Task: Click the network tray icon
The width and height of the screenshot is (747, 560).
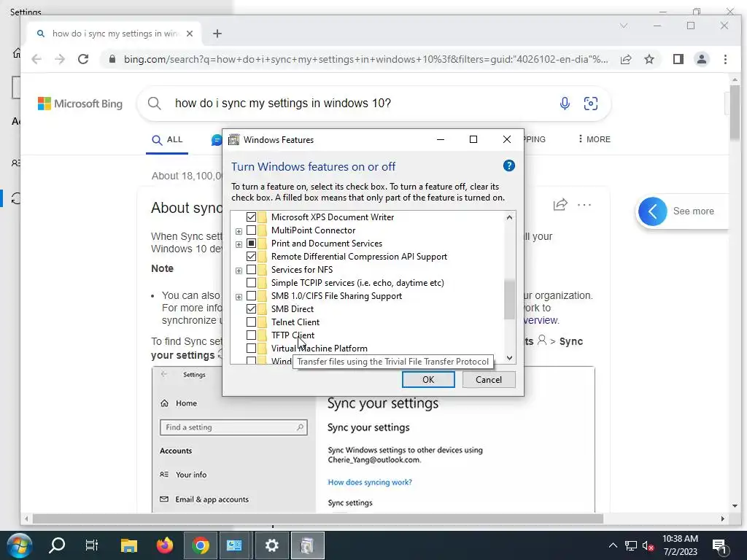Action: (631, 545)
